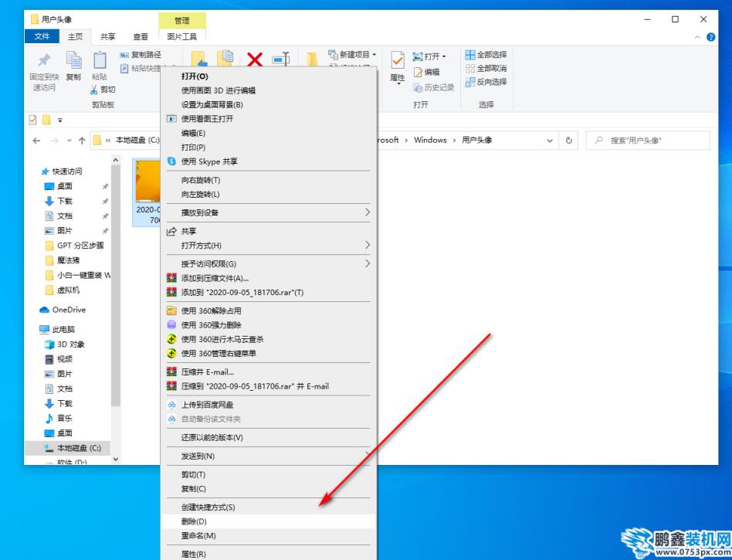Select Delete (删除) in context menu
The width and height of the screenshot is (732, 560).
194,521
